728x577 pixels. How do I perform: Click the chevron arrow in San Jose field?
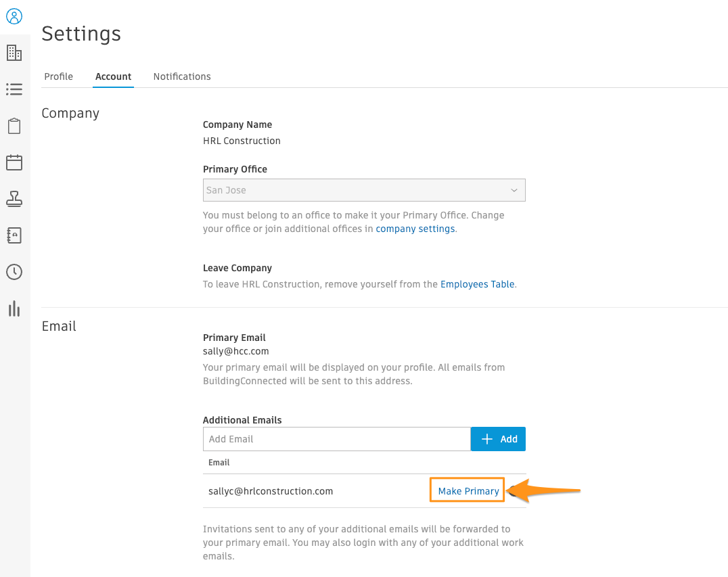pyautogui.click(x=514, y=191)
